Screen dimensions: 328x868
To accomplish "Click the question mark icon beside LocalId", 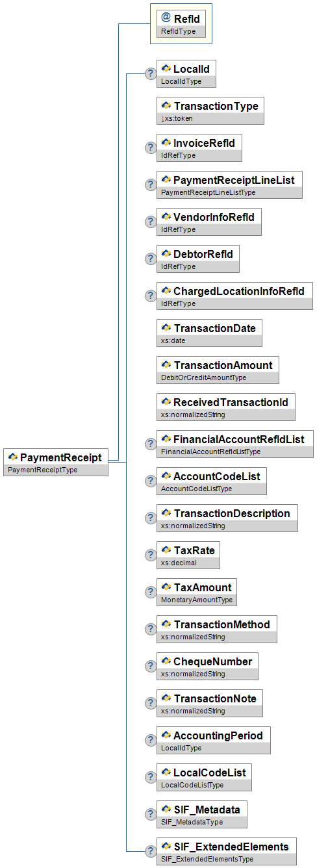I will [150, 73].
